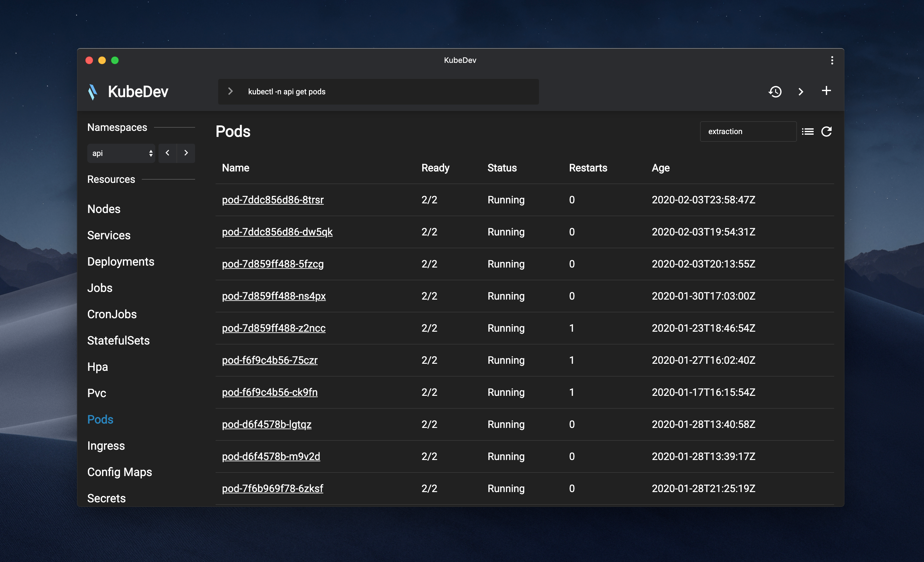
Task: Expand the command bar chevron
Action: tap(231, 91)
